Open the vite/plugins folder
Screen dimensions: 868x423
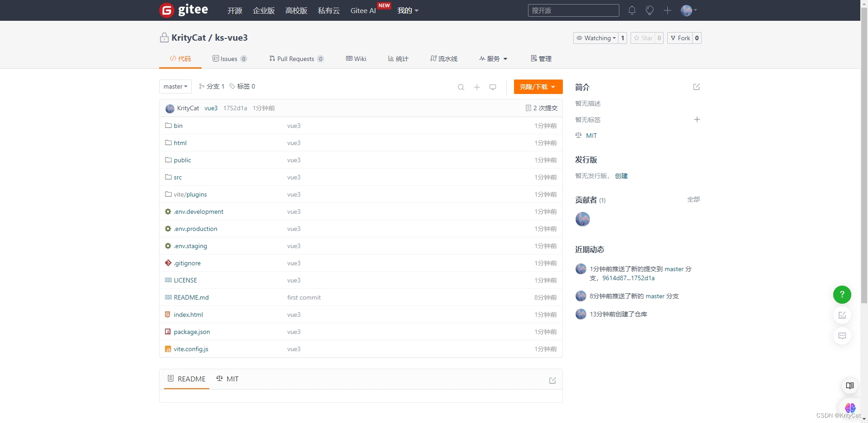(x=190, y=194)
